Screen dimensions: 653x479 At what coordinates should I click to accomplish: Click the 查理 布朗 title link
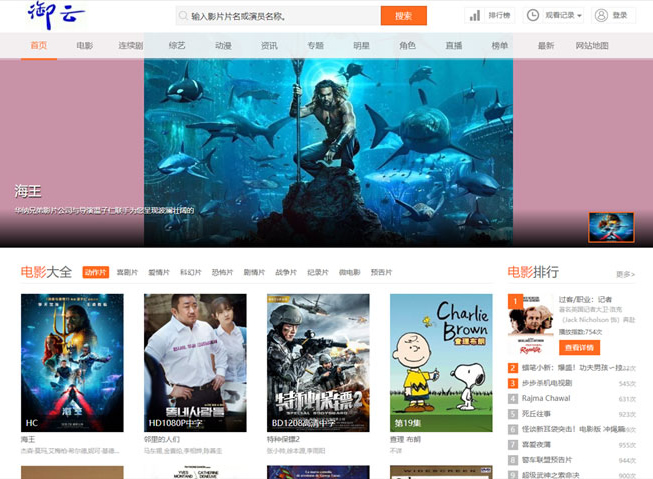click(405, 439)
